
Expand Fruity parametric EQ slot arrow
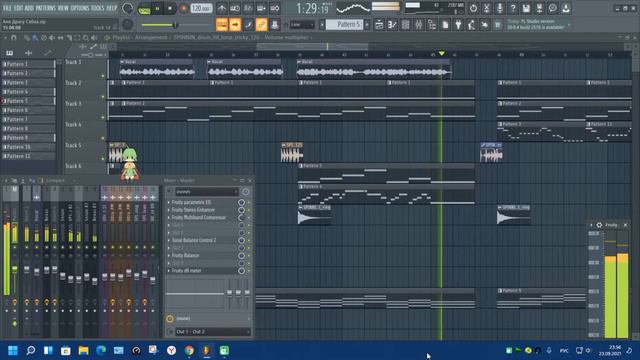tap(169, 202)
